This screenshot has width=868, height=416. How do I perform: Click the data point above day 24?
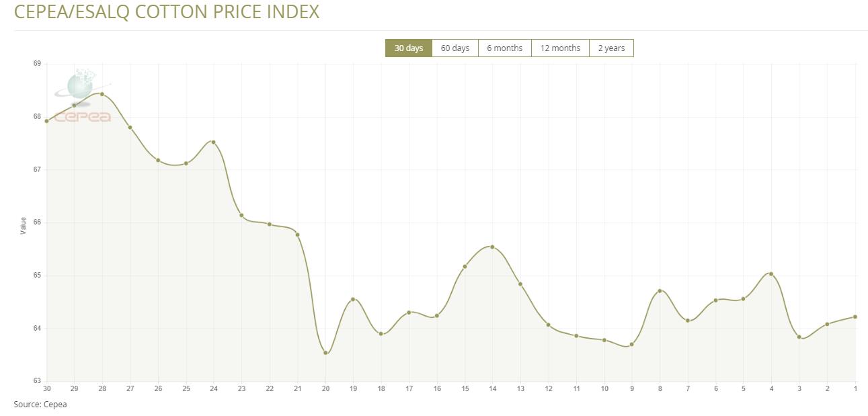click(213, 142)
